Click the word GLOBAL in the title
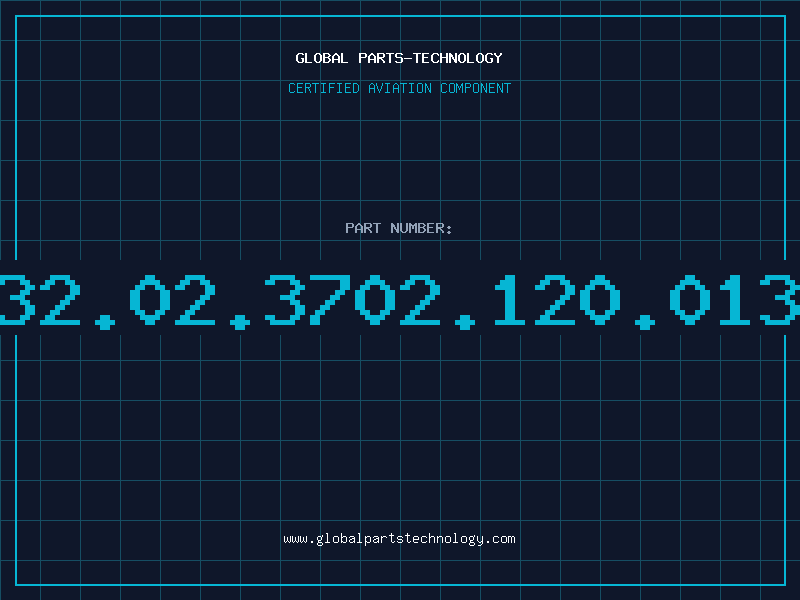Image resolution: width=800 pixels, height=600 pixels. pyautogui.click(x=322, y=58)
